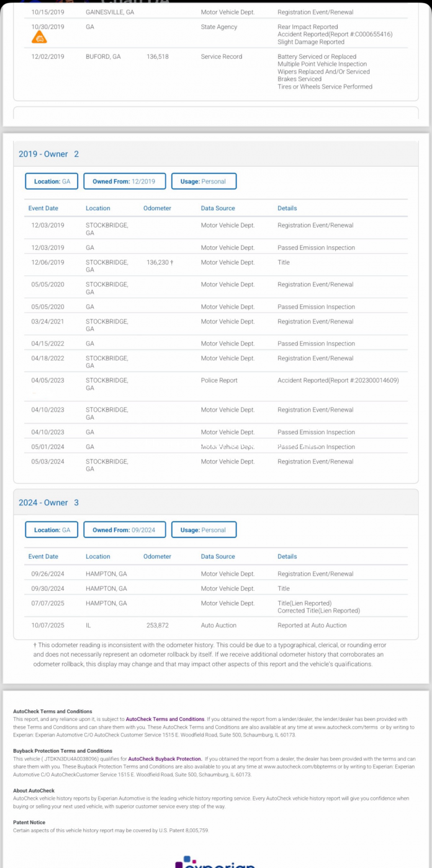This screenshot has height=868, width=432.
Task: Select the Auto Auction row dated 10/07/2025
Action: pyautogui.click(x=215, y=626)
